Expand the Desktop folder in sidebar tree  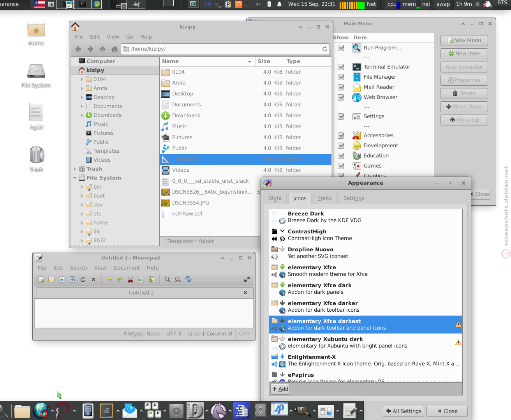coord(82,97)
